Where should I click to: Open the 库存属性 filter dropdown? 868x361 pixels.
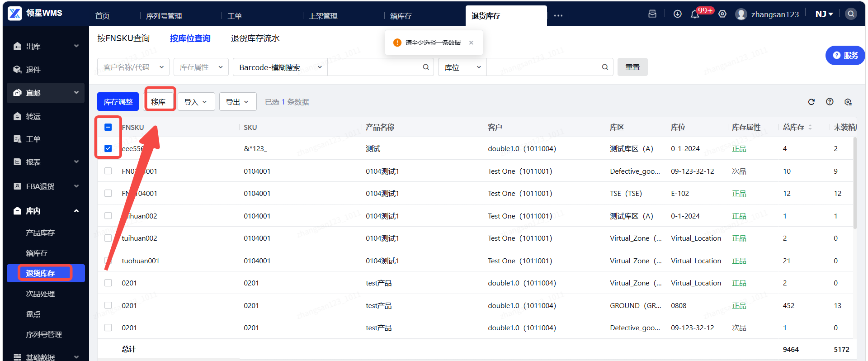pos(201,67)
